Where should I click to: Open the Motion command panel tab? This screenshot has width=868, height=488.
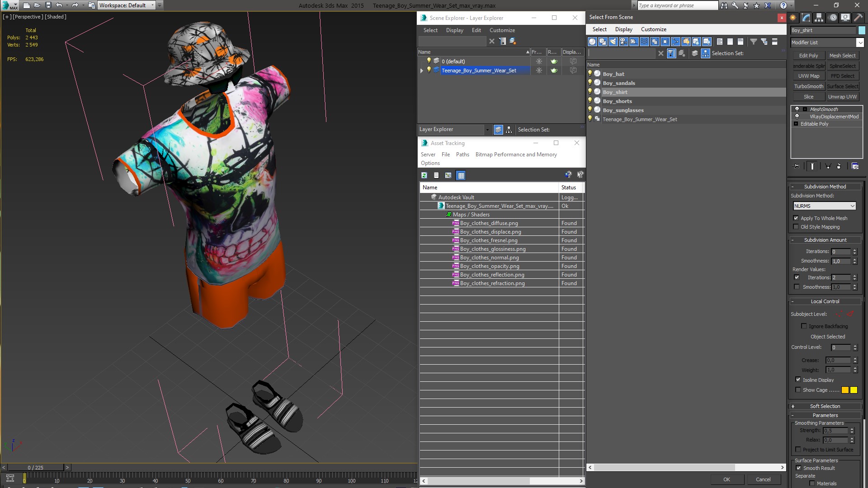(832, 18)
